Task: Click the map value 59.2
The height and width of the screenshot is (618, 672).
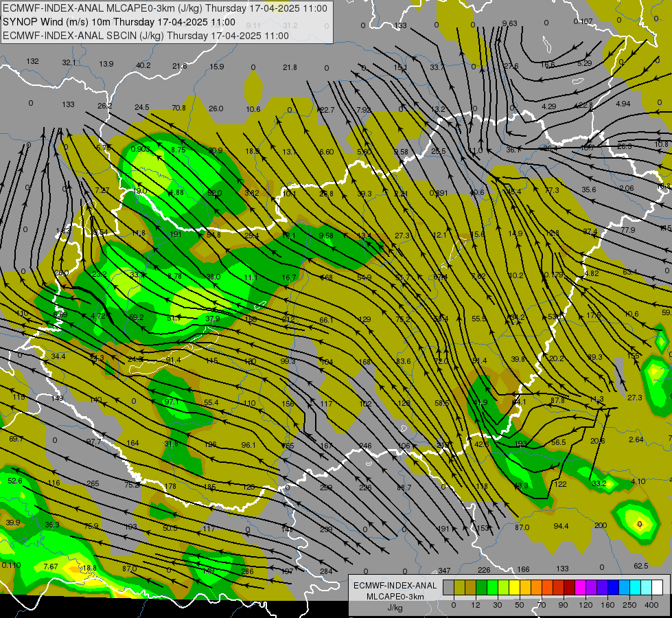Action: (x=137, y=317)
